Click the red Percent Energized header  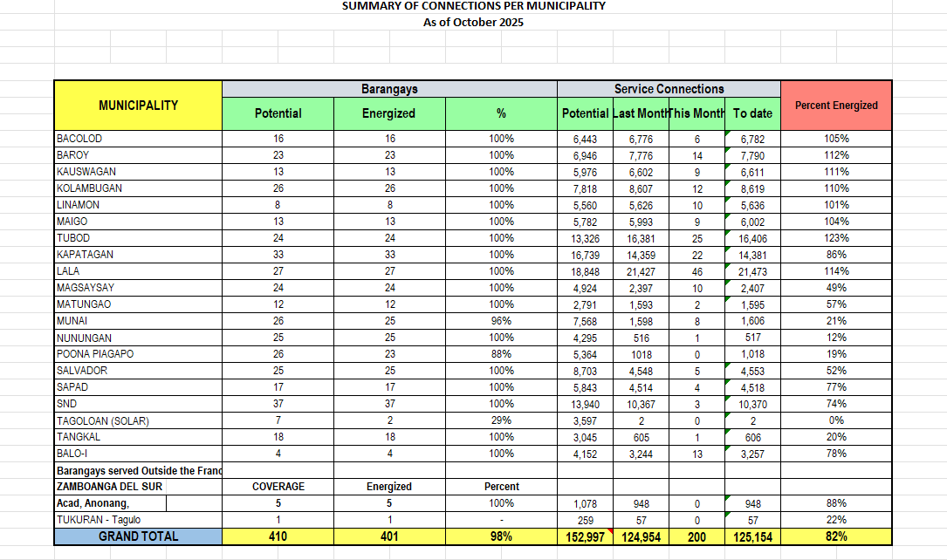click(836, 106)
